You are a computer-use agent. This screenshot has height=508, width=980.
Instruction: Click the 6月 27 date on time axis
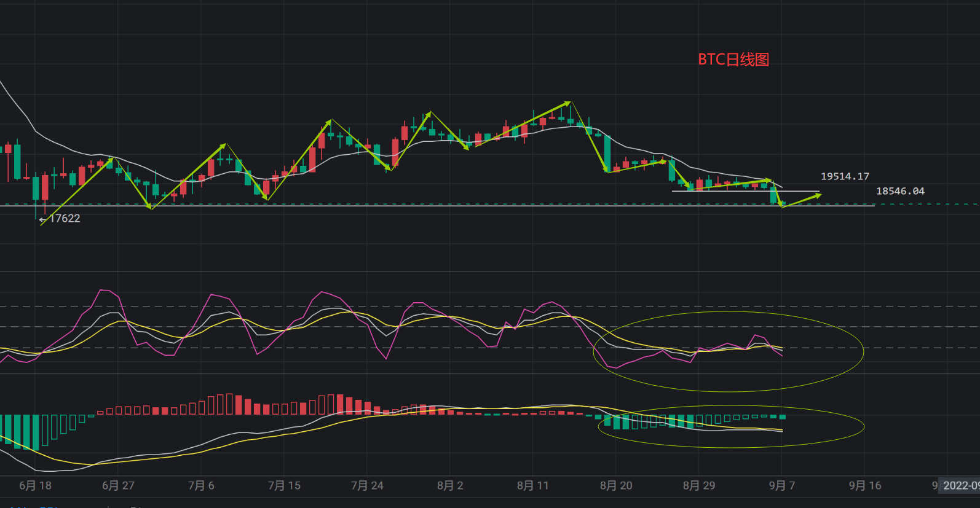(x=118, y=485)
